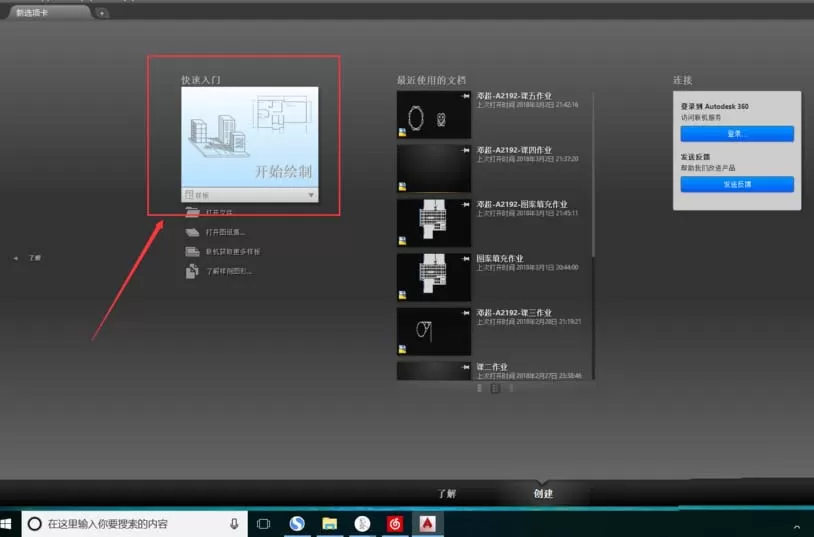Screen dimensions: 814x537
Task: Click the open sheet set icon
Action: (193, 232)
